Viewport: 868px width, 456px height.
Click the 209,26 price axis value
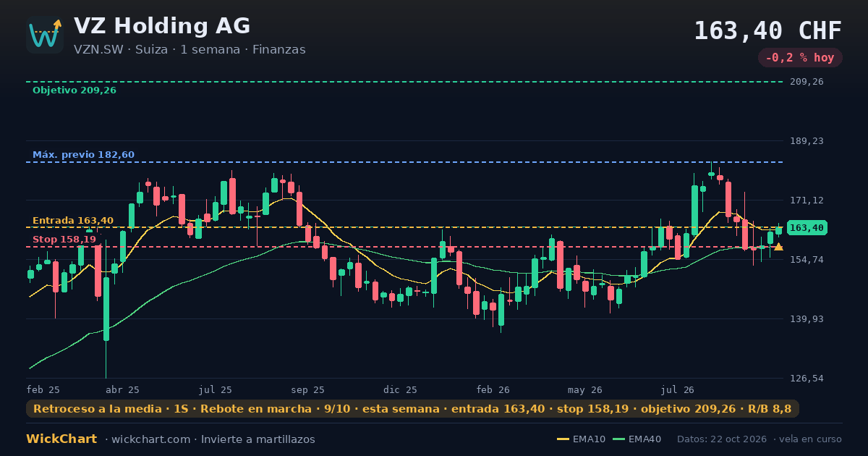[x=807, y=82]
